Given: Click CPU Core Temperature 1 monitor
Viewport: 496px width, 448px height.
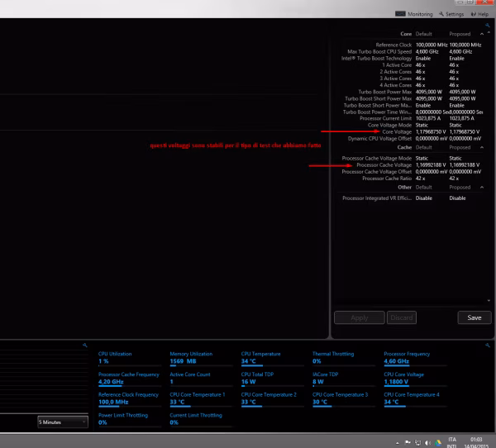Looking at the screenshot, I should (x=201, y=398).
